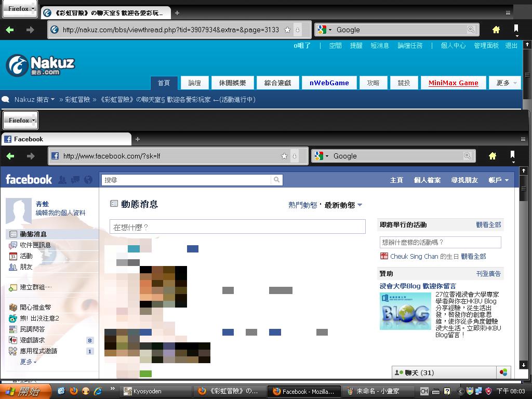Click Nakuz logo
532x399 pixels.
[40, 65]
